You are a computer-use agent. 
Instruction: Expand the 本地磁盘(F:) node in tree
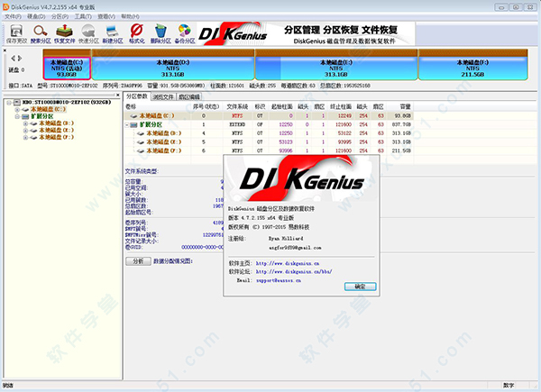click(x=25, y=137)
